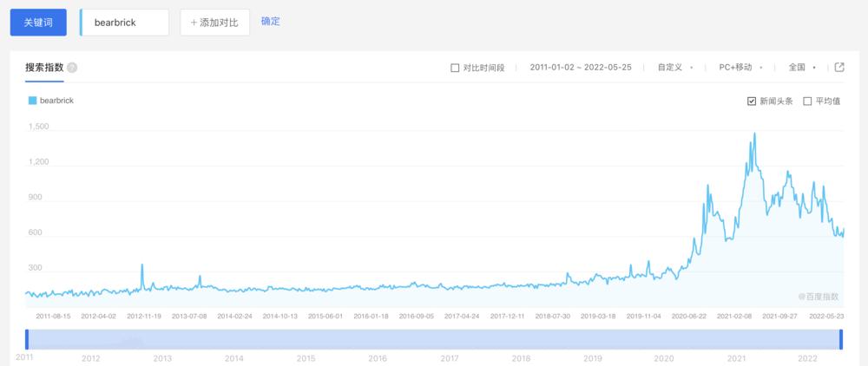Click the 关键词 button

[x=38, y=23]
